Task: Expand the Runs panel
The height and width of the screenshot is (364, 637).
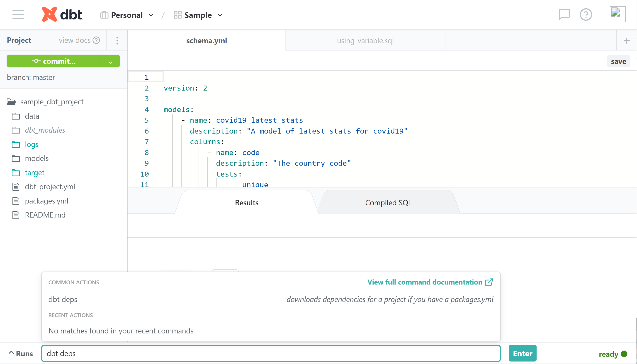Action: pos(21,354)
